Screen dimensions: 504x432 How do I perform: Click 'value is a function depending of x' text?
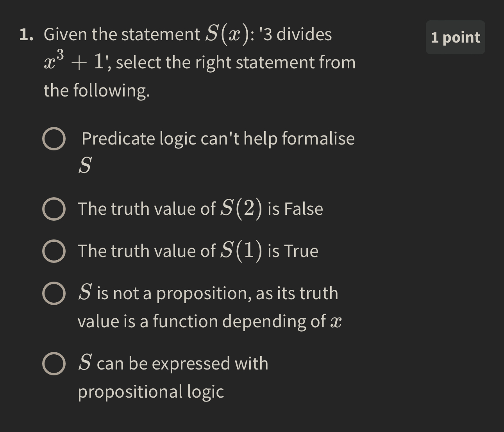coord(210,321)
